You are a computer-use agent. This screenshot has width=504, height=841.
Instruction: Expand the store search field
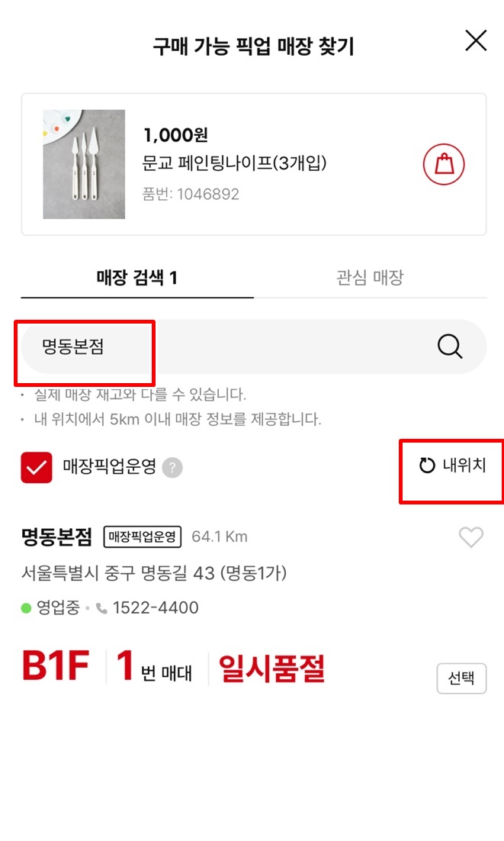coord(252,346)
